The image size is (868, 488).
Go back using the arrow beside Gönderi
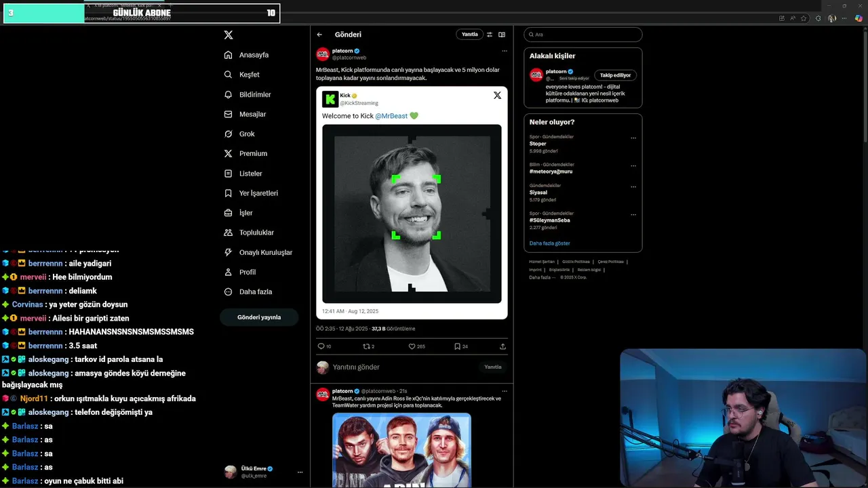319,35
